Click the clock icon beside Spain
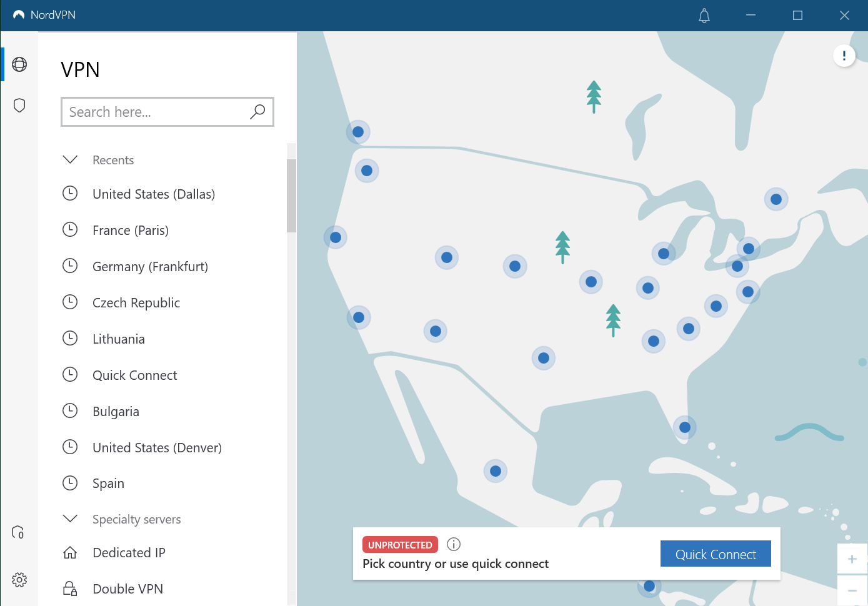 [70, 483]
